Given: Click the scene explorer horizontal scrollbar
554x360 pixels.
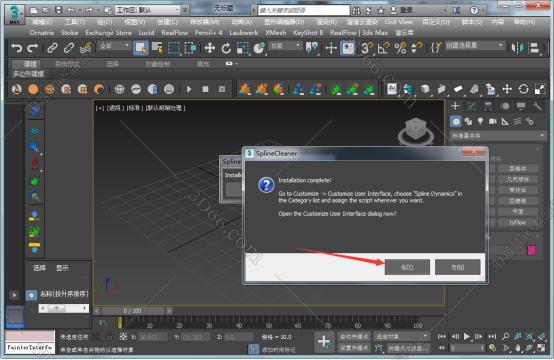Looking at the screenshot, I should (x=64, y=308).
